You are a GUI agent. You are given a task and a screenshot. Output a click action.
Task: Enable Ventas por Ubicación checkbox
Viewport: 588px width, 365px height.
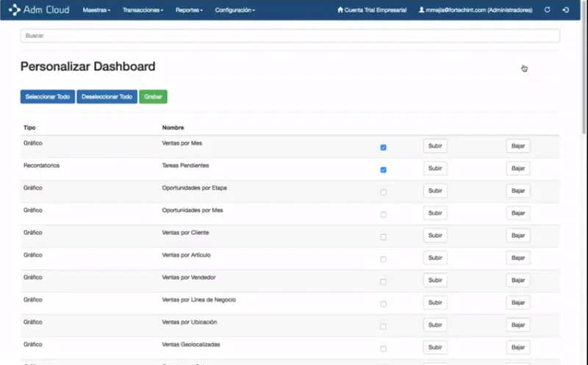point(383,326)
